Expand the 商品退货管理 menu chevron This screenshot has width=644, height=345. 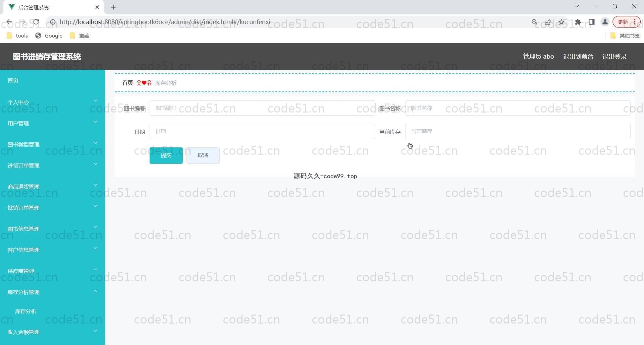95,185
